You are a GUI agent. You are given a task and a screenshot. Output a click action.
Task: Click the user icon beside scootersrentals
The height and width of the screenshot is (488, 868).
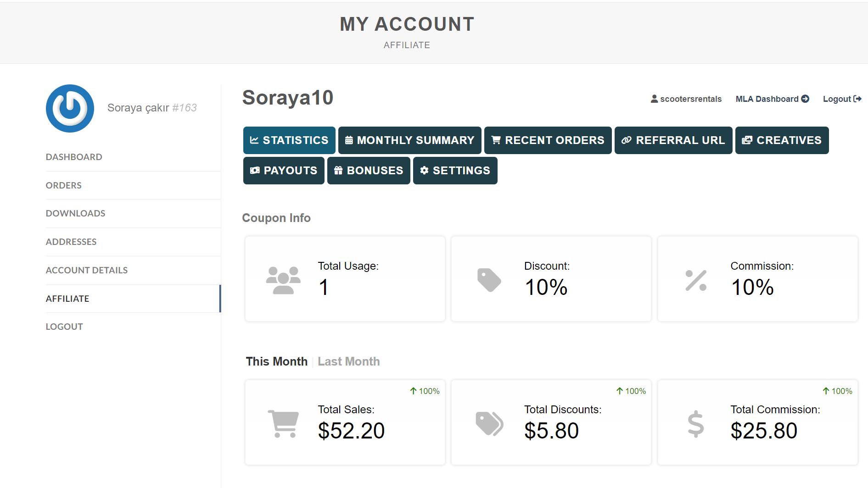tap(654, 99)
